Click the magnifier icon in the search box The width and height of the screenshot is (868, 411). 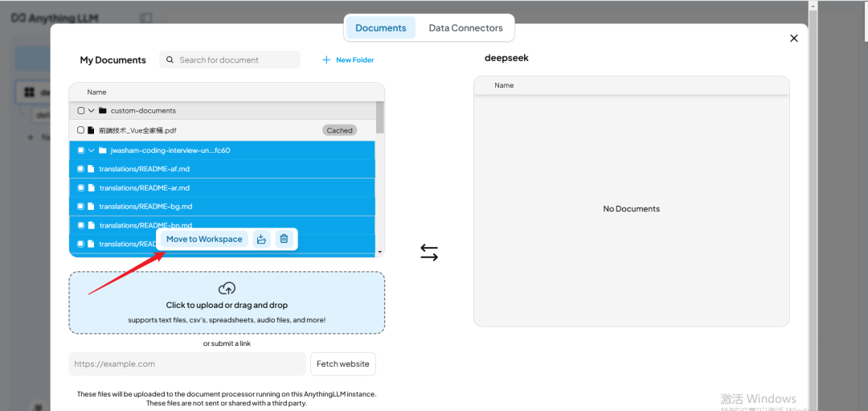(x=170, y=60)
